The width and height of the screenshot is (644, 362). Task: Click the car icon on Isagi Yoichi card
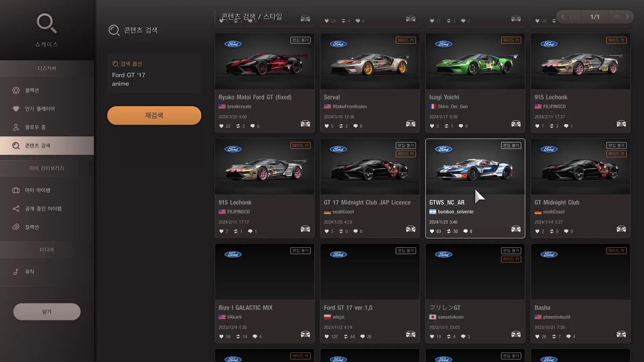point(516,124)
